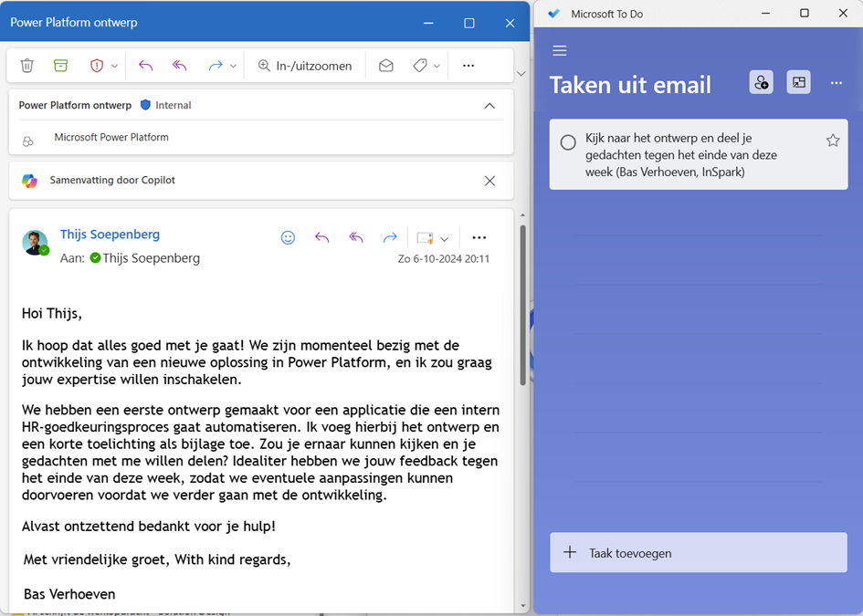Collapse the Power Platform ontwerp header section
863x616 pixels.
[489, 106]
